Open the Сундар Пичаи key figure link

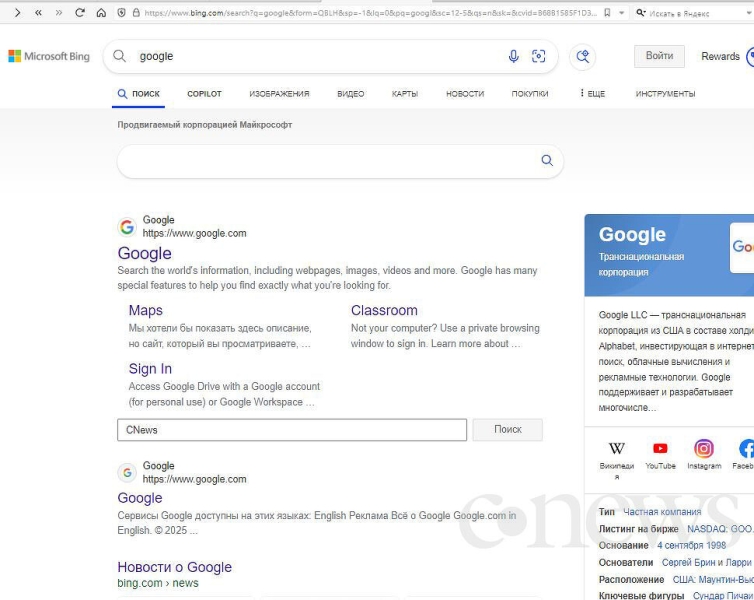[x=723, y=595]
